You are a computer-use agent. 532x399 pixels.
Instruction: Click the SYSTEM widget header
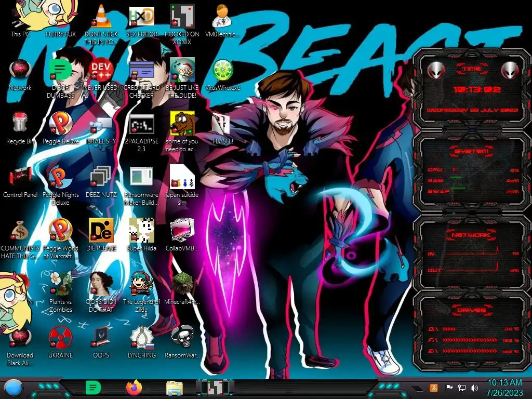472,151
